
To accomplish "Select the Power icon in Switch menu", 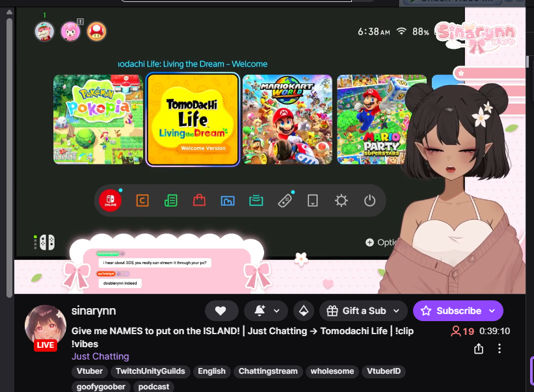I will (369, 200).
